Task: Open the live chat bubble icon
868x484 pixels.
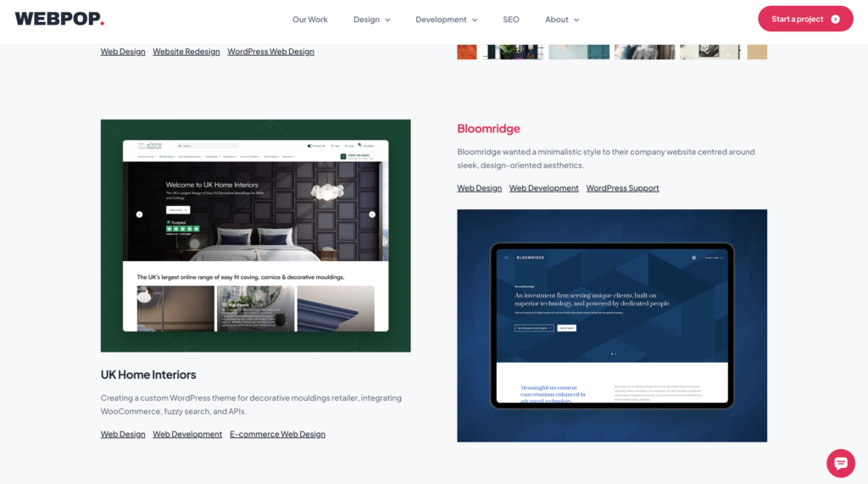Action: pyautogui.click(x=840, y=463)
